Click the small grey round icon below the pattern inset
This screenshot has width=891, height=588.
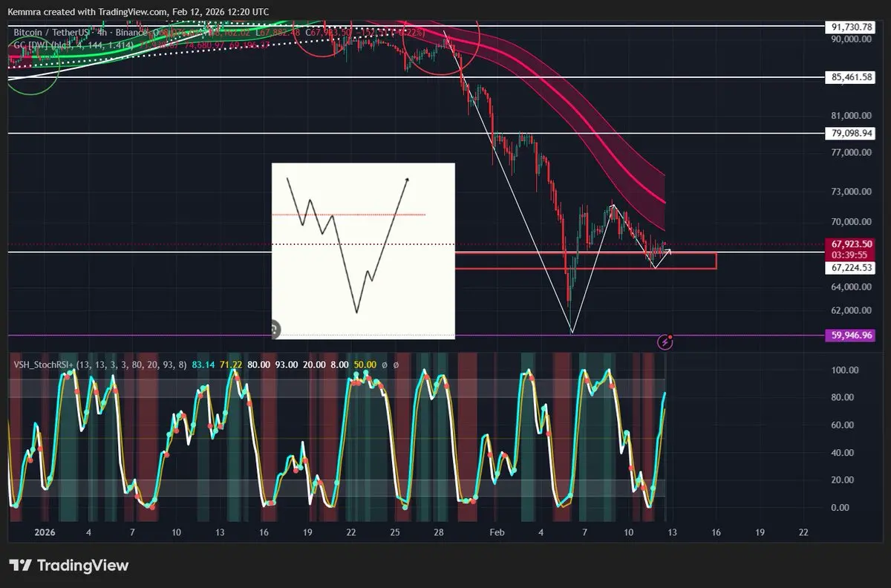[x=275, y=328]
